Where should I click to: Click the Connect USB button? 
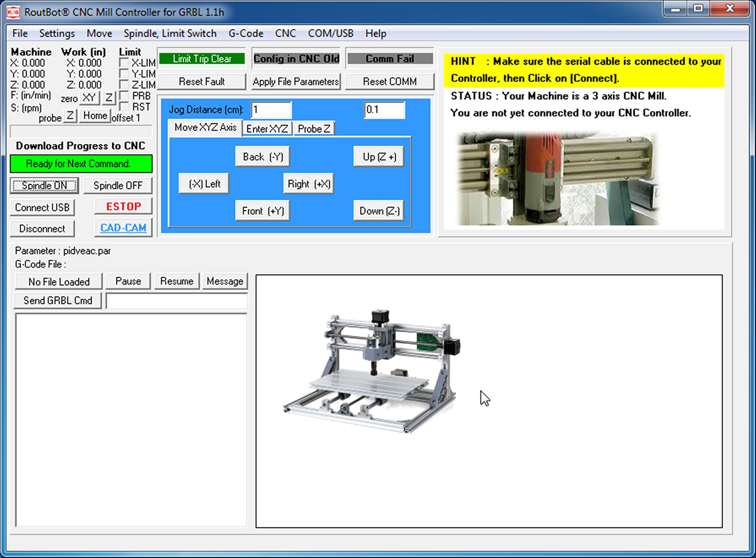coord(42,207)
